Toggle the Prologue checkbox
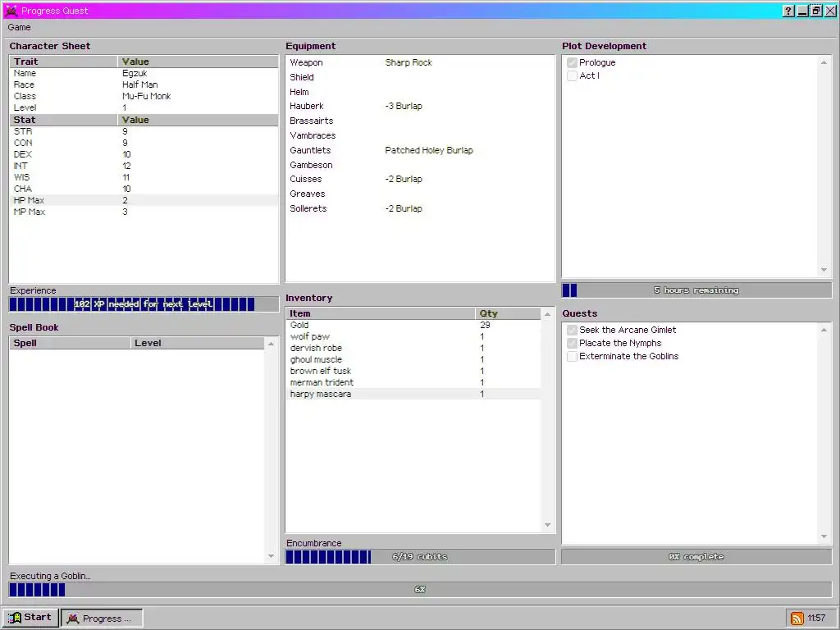This screenshot has height=630, width=840. point(572,62)
